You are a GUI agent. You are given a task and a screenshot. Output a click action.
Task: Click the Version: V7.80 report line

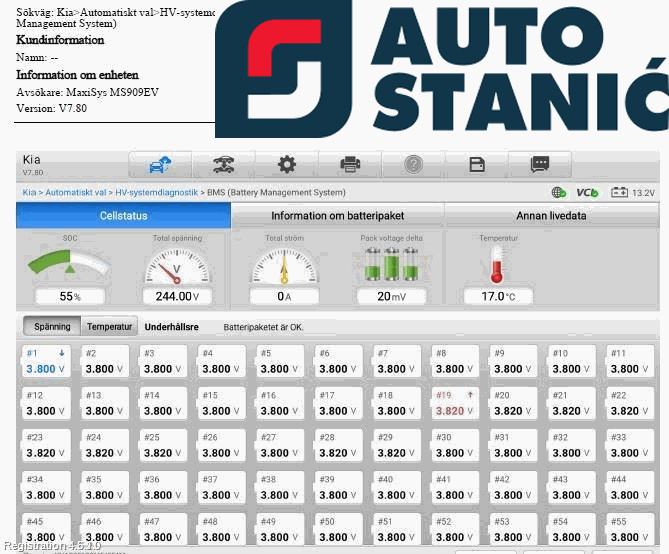point(51,108)
